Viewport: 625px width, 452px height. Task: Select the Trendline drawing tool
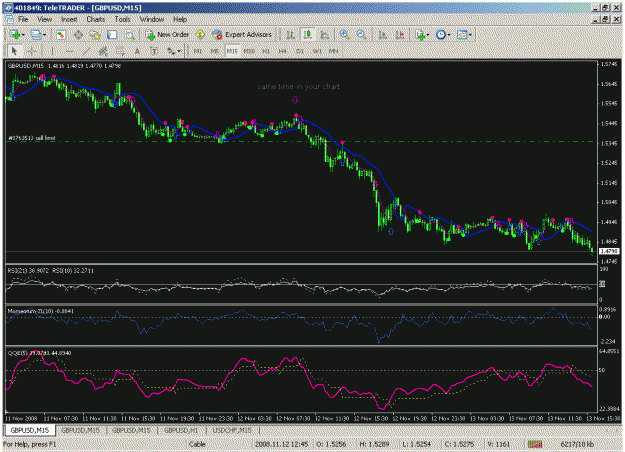86,51
